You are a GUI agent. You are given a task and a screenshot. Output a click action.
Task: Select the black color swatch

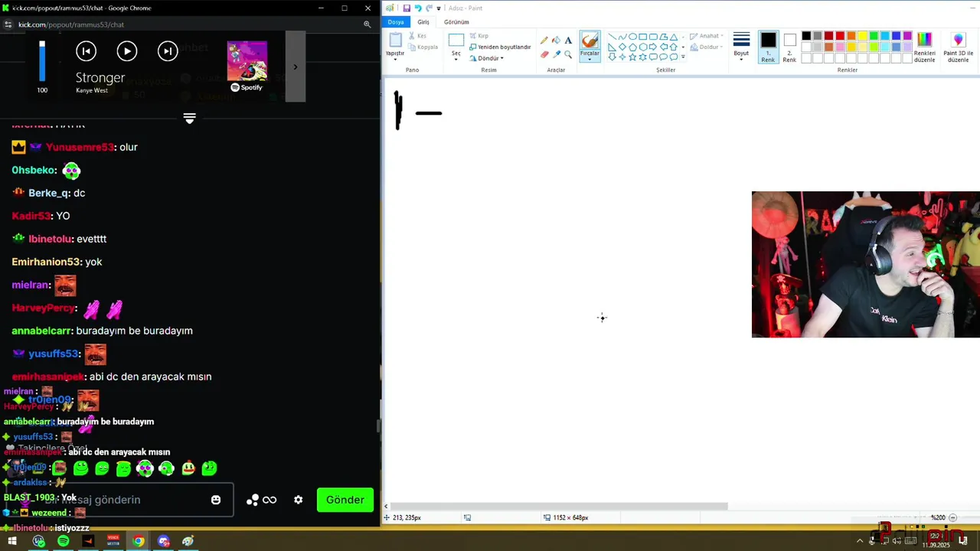tap(806, 36)
